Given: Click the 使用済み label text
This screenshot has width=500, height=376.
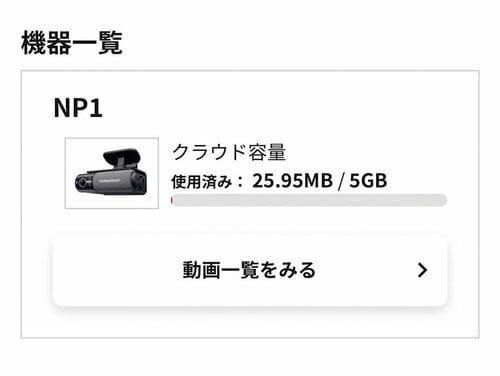Looking at the screenshot, I should click(x=202, y=182).
